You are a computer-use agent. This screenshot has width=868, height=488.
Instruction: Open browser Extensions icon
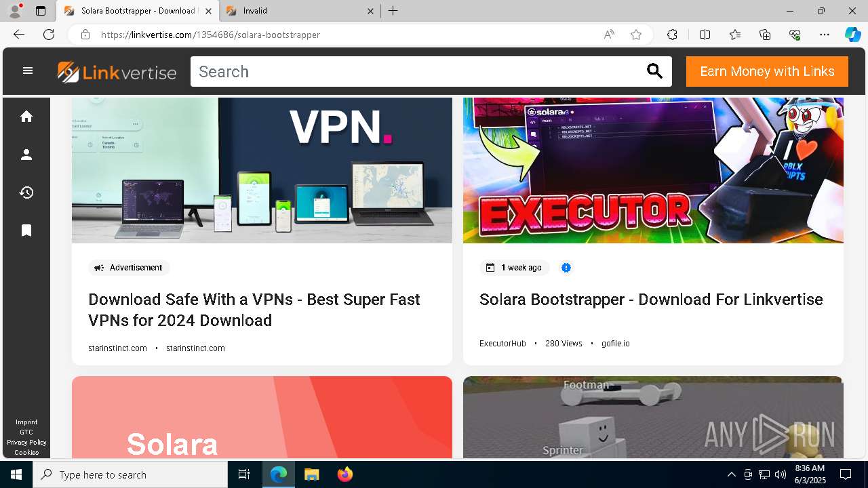click(x=672, y=35)
